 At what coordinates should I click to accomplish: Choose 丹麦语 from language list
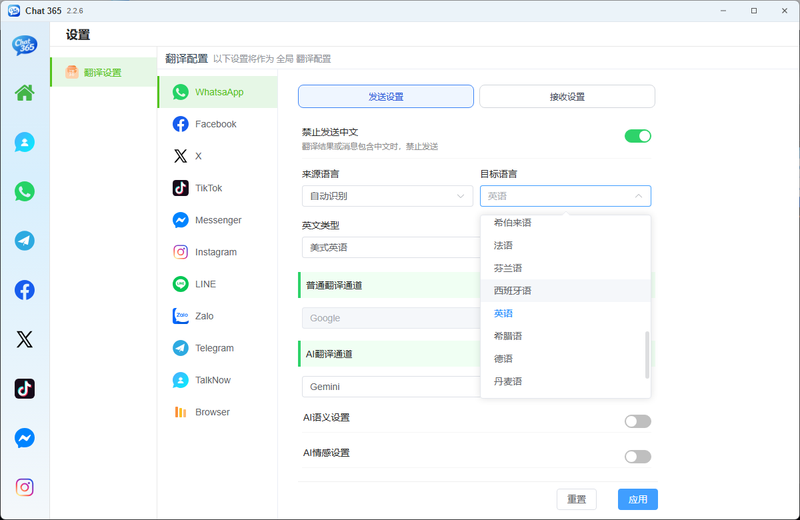565,381
